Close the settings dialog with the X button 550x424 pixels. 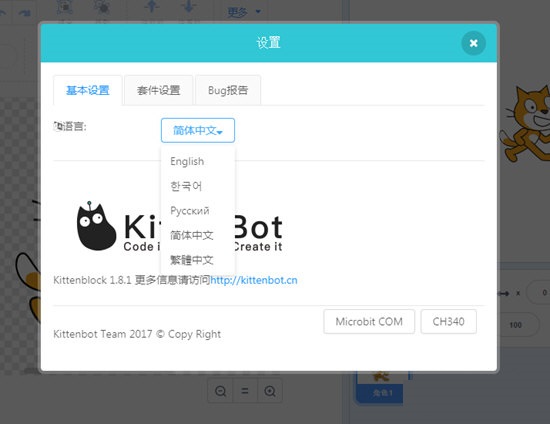point(473,43)
